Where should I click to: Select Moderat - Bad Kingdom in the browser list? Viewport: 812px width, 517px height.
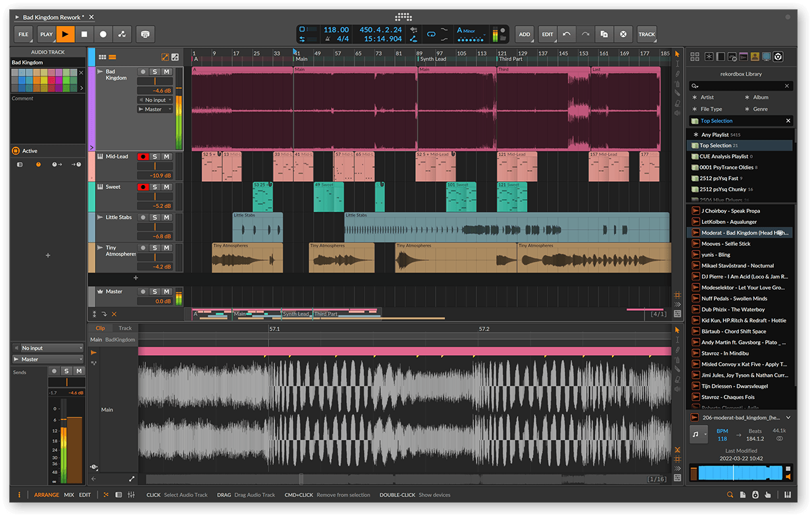(x=740, y=232)
